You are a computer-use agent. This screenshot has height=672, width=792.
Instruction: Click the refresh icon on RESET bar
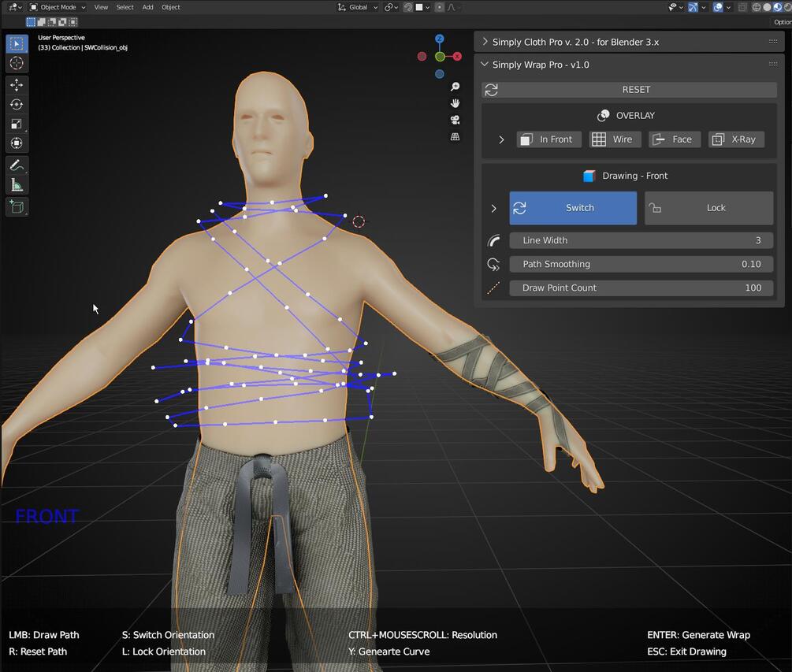click(x=492, y=90)
